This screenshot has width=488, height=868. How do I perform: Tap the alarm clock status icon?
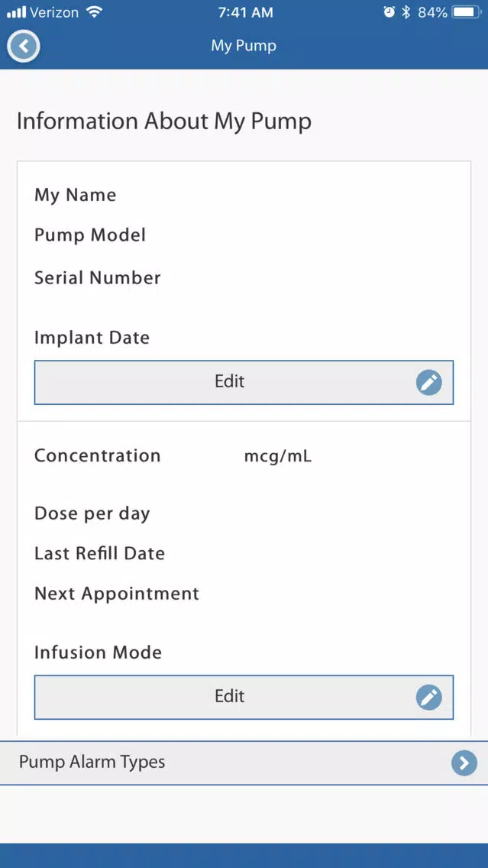coord(389,12)
